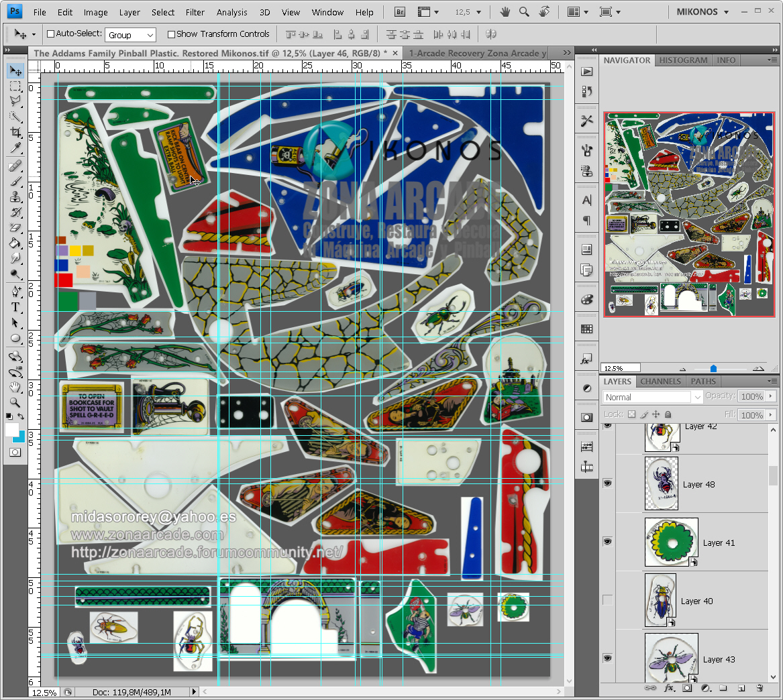Pick the Clone Stamp tool
This screenshot has width=783, height=700.
[x=15, y=197]
